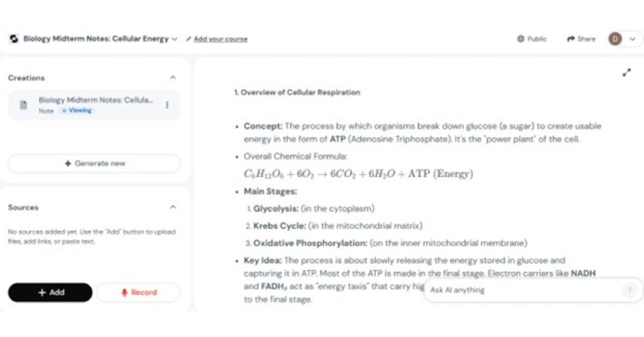This screenshot has width=644, height=337.
Task: Open the three-dot menu on the note card
Action: (167, 105)
